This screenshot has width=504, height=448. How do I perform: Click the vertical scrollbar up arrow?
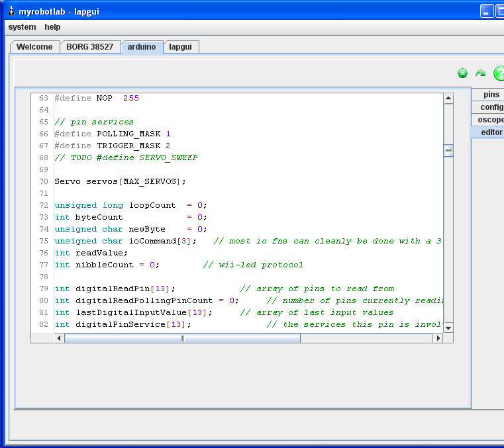click(x=448, y=99)
